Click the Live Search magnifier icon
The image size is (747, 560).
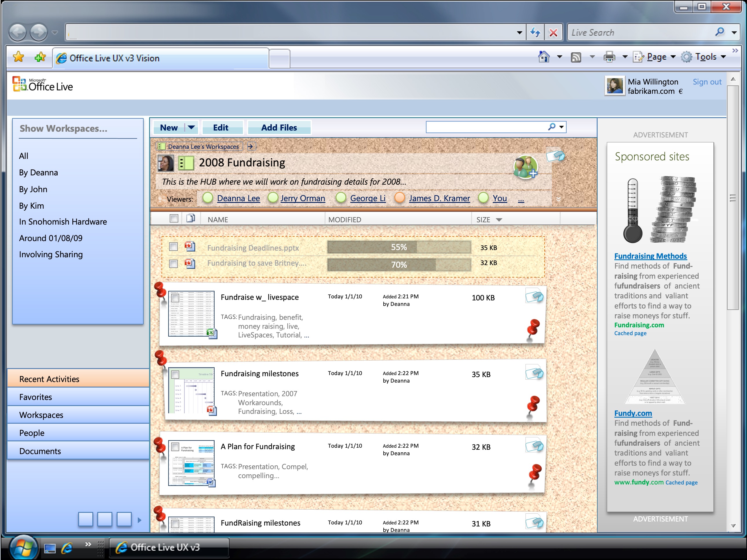tap(720, 32)
